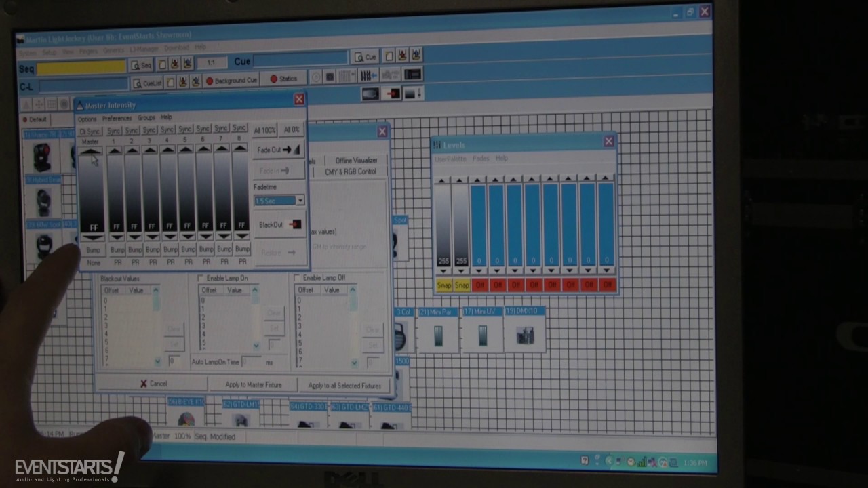Image resolution: width=868 pixels, height=488 pixels.
Task: Toggle the Clr Sync button above Master fader
Action: pos(90,131)
